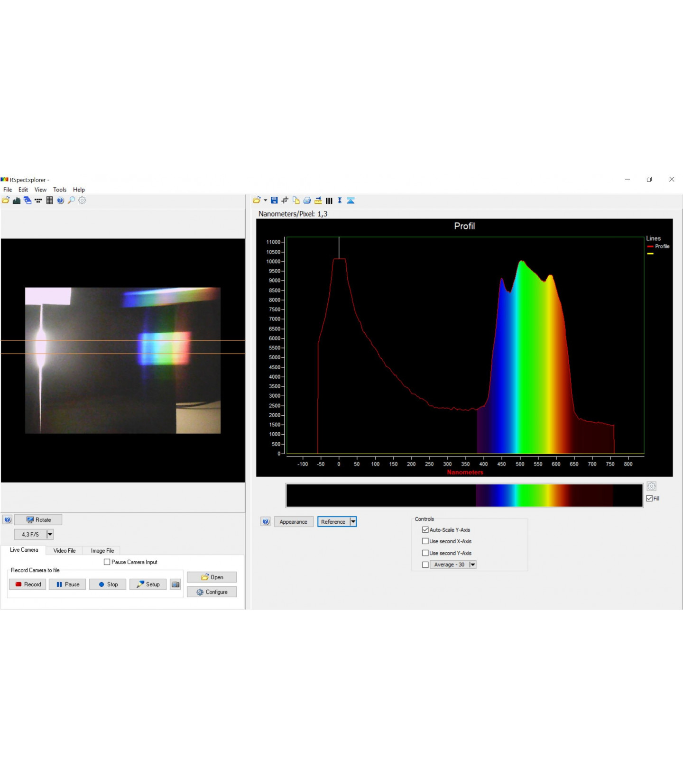Screen dimensions: 683x784
Task: Click the cascaded windows icon in left toolbar
Action: pos(28,201)
